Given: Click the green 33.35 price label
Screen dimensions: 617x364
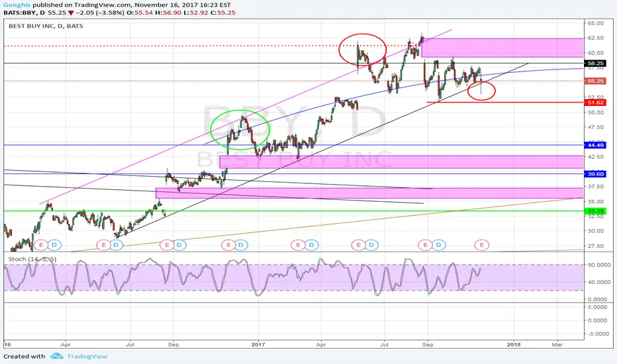Looking at the screenshot, I should [595, 211].
